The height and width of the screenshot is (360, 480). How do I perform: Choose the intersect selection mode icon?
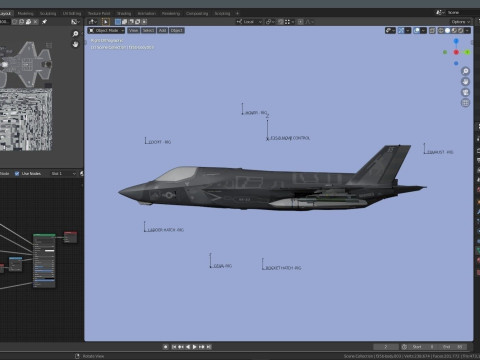coord(144,22)
